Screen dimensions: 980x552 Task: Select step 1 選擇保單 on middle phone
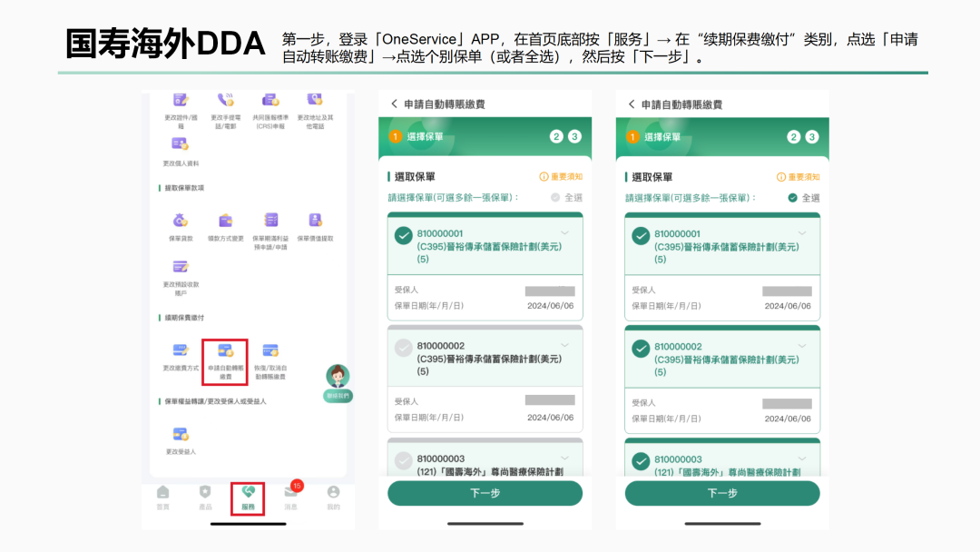click(x=416, y=136)
